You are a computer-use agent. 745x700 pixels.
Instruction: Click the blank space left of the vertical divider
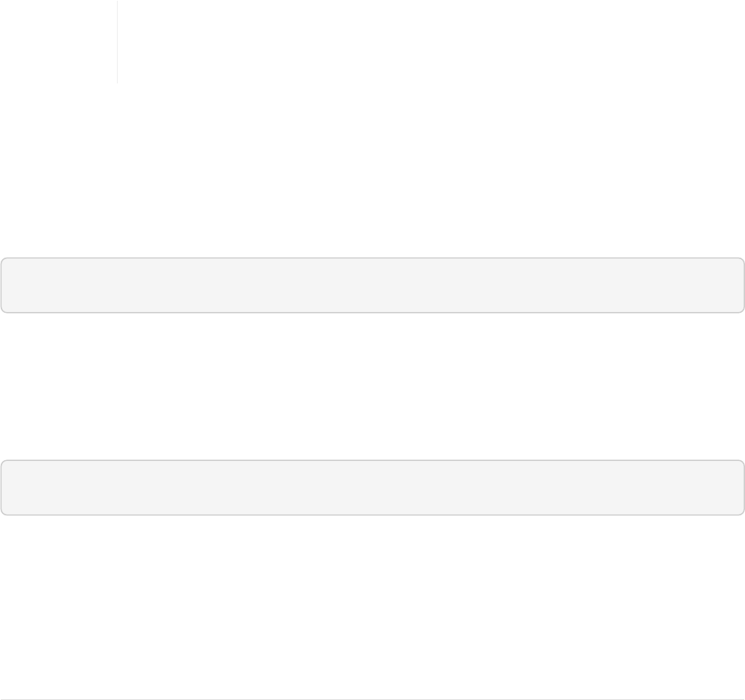pos(58,41)
